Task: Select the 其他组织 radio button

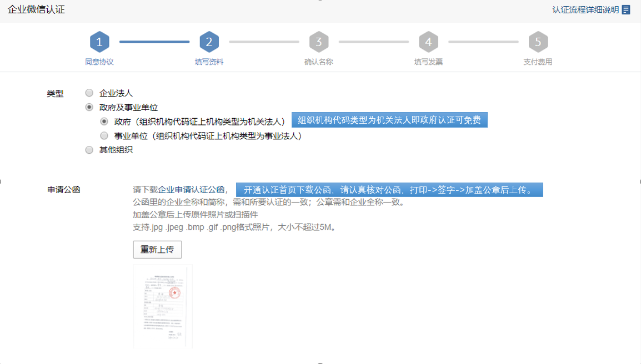Action: 89,150
